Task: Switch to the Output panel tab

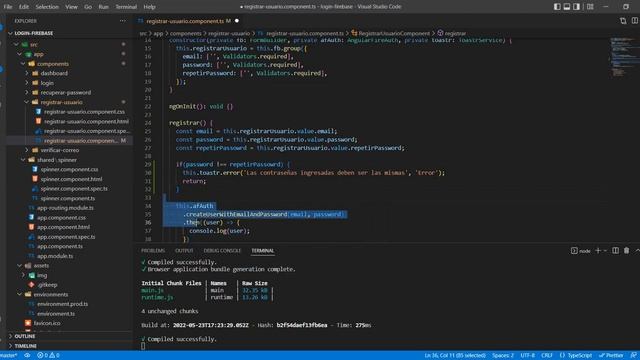Action: 184,251
